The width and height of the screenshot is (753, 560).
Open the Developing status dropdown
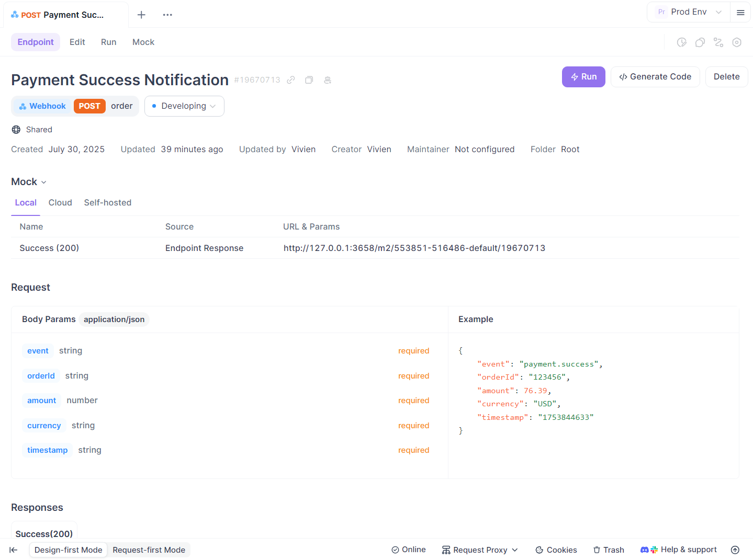pos(184,106)
